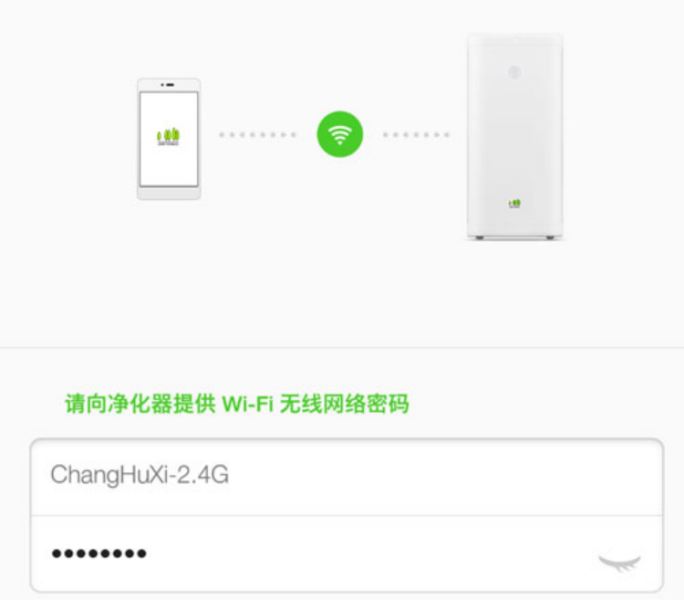Tap the phone's bottom bezel home area
684x600 pixels.
tap(169, 192)
